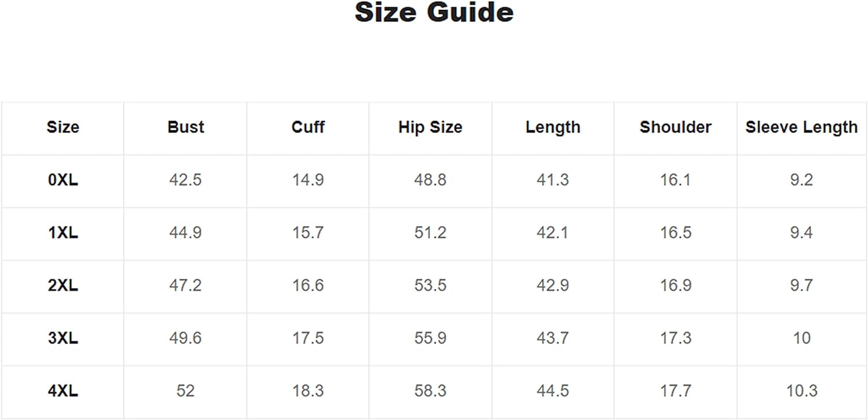Click the Length column header
The width and height of the screenshot is (868, 420).
[x=553, y=127]
